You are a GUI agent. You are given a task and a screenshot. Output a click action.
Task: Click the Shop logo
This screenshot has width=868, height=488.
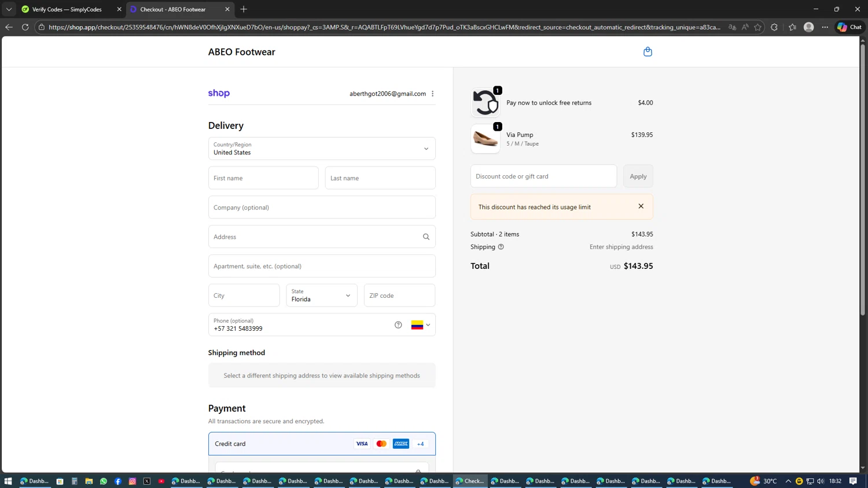(219, 93)
